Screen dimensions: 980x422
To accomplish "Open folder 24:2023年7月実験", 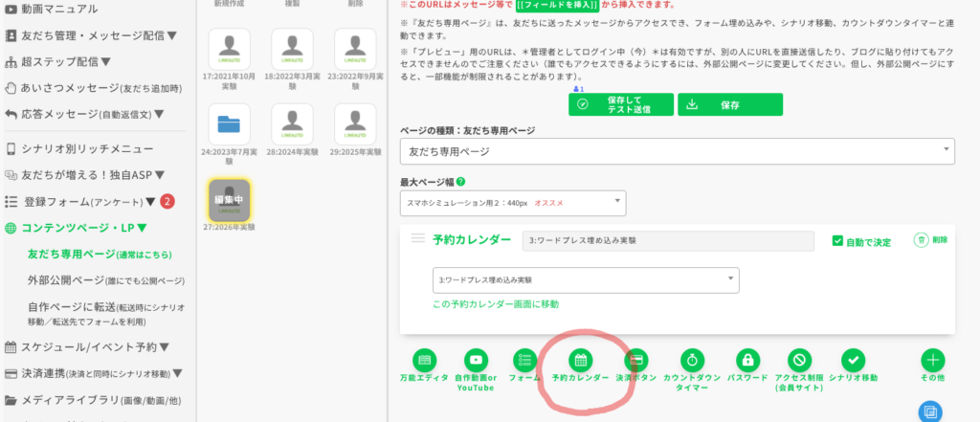I will point(230,124).
